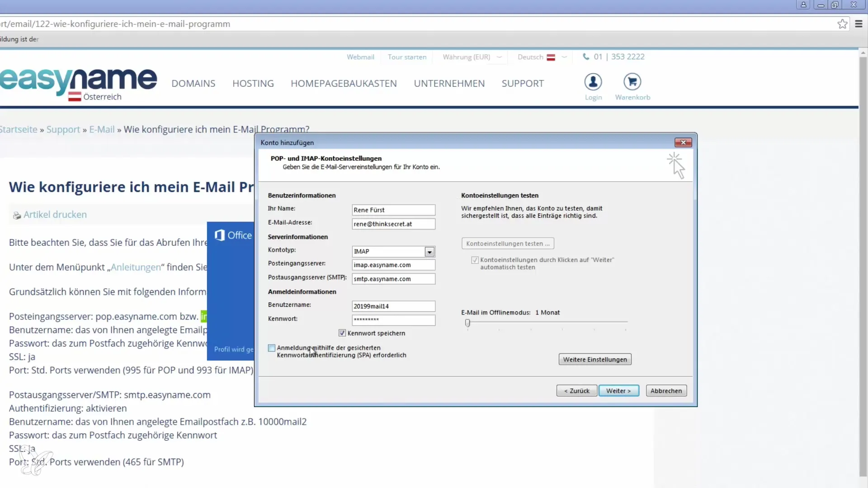Open the UNTERNEHMEN menu
Screen dimensions: 868x488
pyautogui.click(x=449, y=84)
